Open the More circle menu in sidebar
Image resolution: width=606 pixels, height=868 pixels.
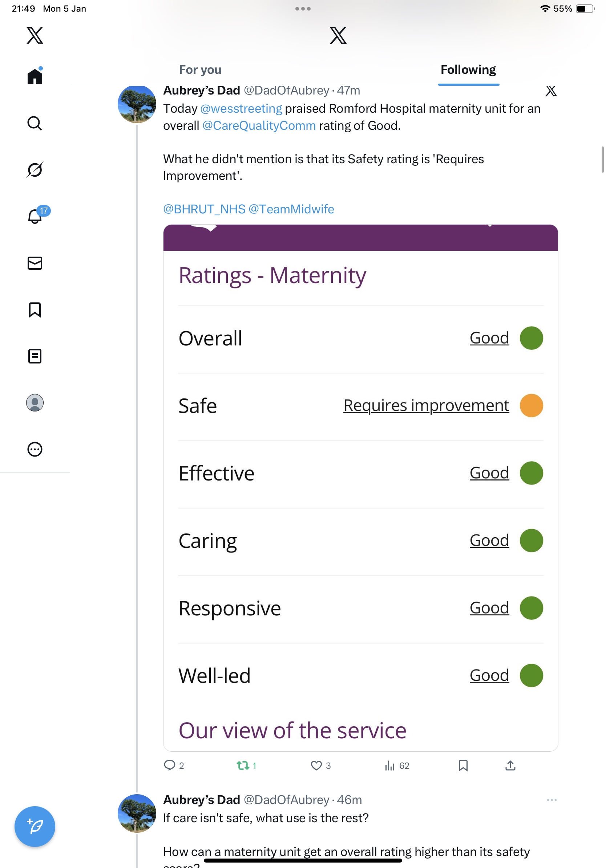[x=35, y=450]
